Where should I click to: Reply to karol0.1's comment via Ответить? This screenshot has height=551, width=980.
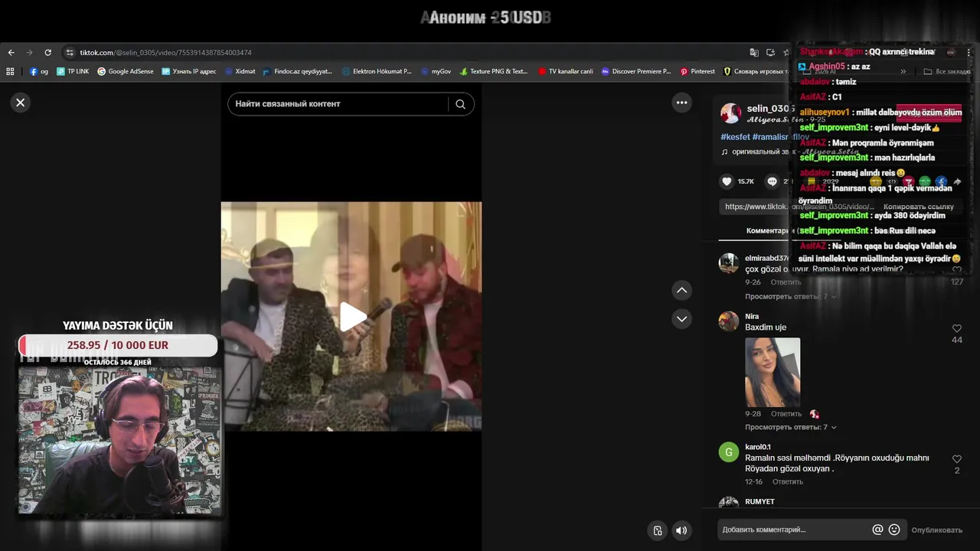click(787, 482)
